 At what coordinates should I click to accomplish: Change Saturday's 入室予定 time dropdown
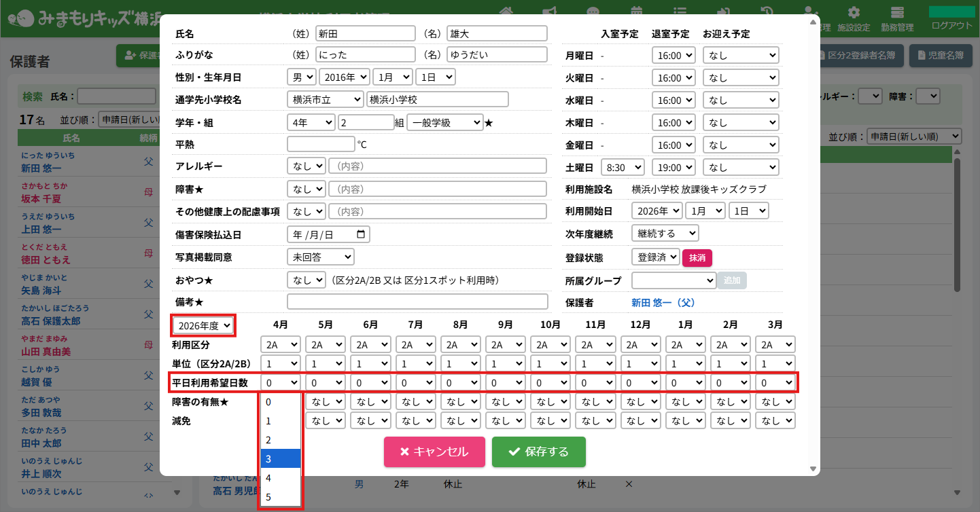coord(621,167)
